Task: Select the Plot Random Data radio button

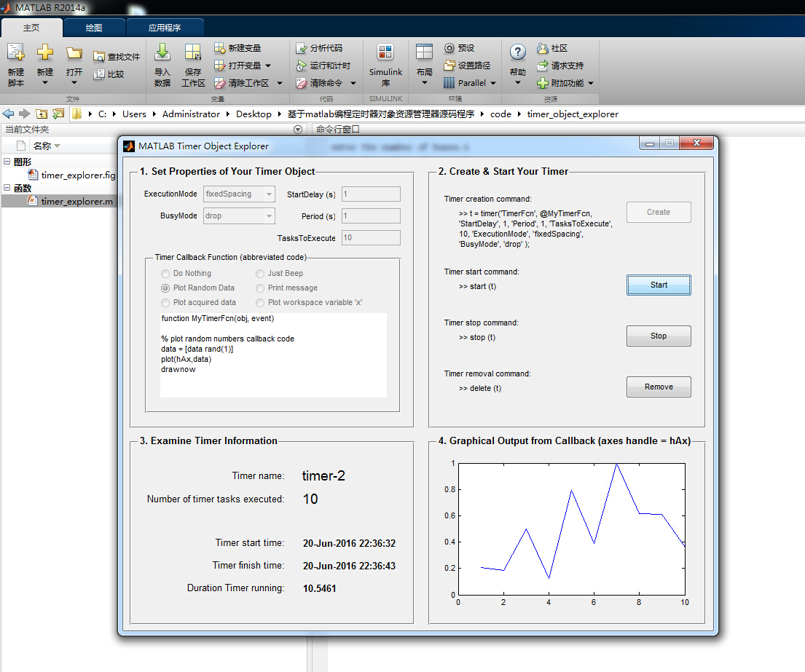Action: click(x=165, y=288)
